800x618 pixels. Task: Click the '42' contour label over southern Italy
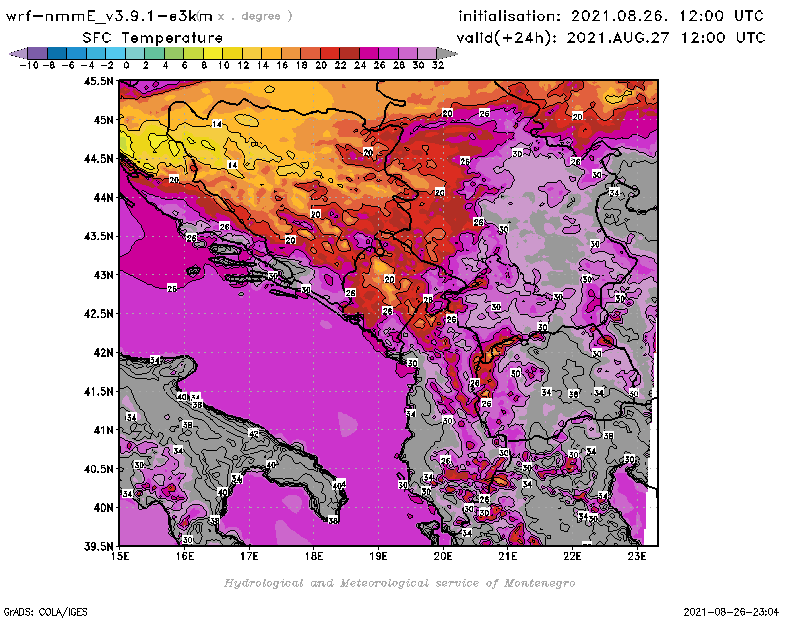click(x=254, y=434)
